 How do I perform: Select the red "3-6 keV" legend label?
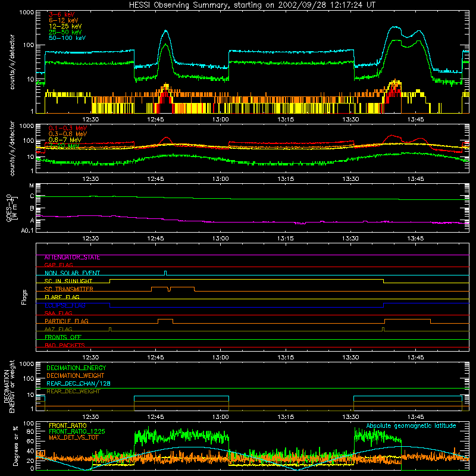click(61, 14)
